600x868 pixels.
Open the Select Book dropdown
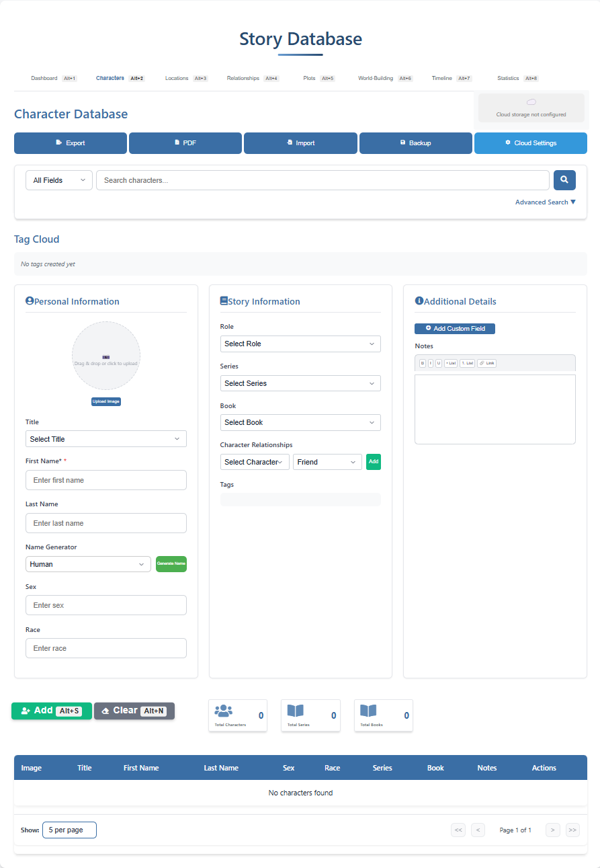300,422
